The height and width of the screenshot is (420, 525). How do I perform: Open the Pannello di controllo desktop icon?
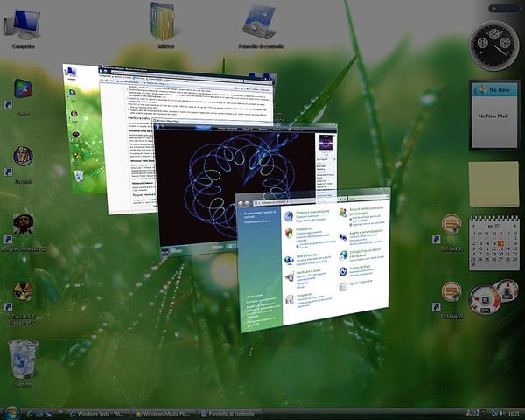click(x=261, y=25)
